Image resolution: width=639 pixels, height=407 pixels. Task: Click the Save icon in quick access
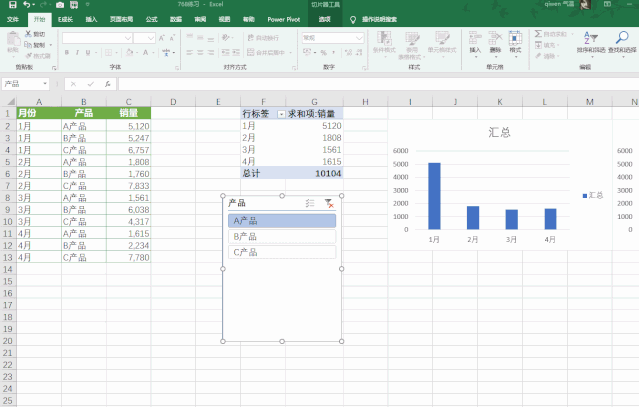(10, 5)
